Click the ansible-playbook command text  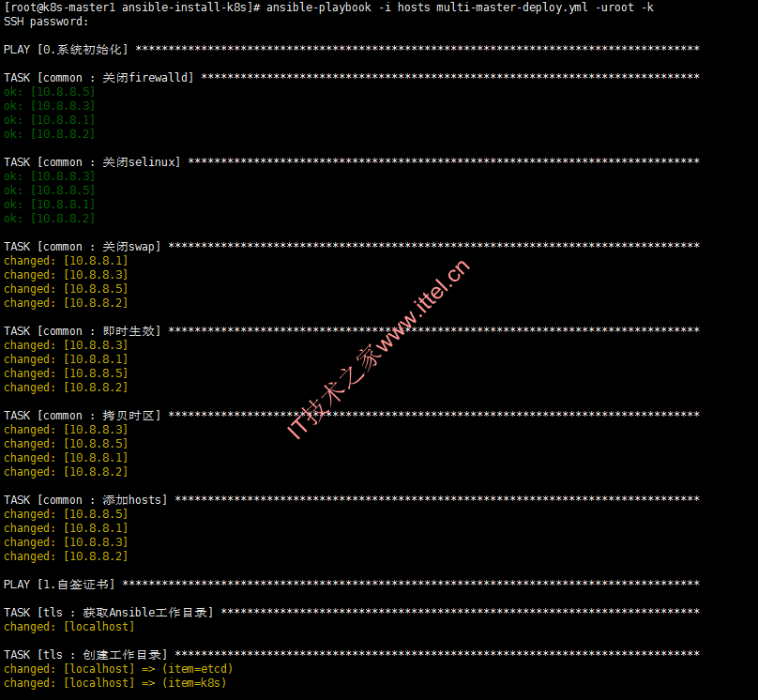460,8
